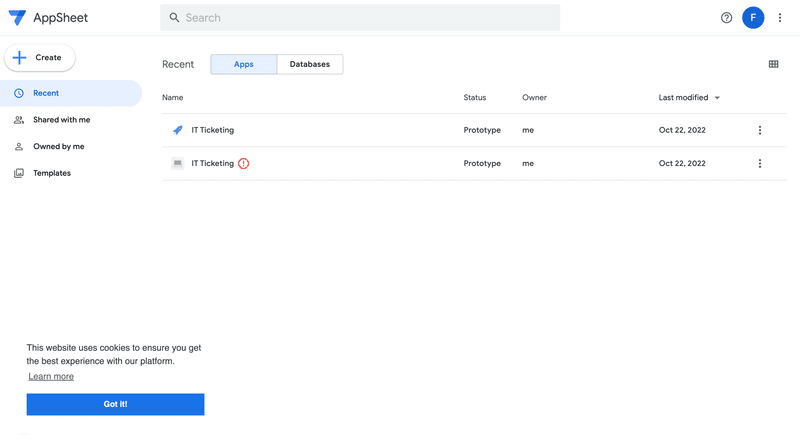Open the header three-dot menu
The height and width of the screenshot is (442, 800).
780,18
